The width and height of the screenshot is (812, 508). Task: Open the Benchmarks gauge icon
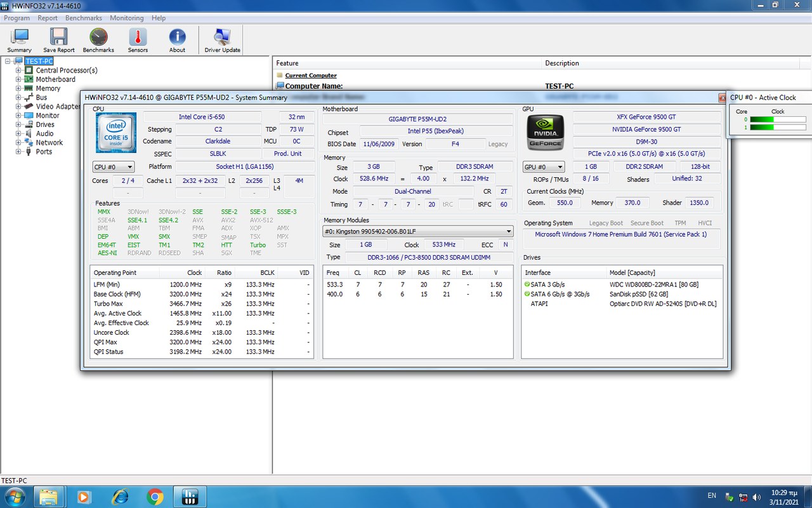pos(98,41)
